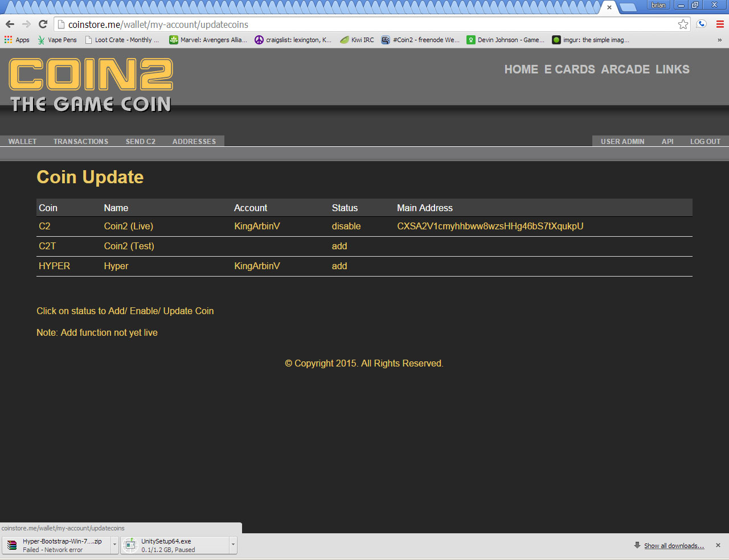Click Hyper-Bootstrap-Win zip download item
729x560 pixels.
[x=56, y=545]
